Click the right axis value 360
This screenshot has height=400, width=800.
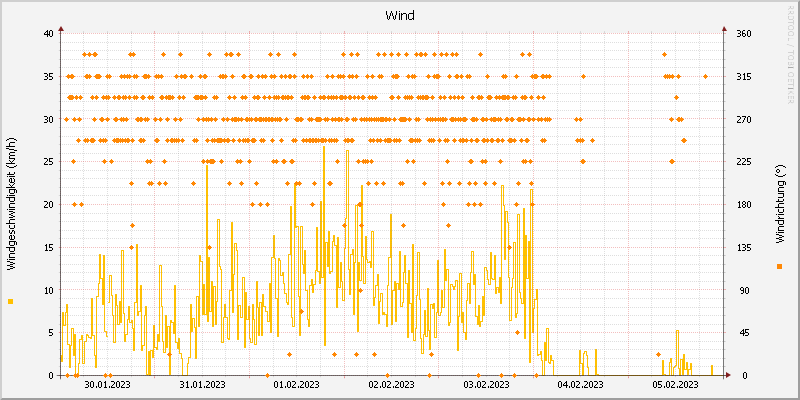(744, 34)
